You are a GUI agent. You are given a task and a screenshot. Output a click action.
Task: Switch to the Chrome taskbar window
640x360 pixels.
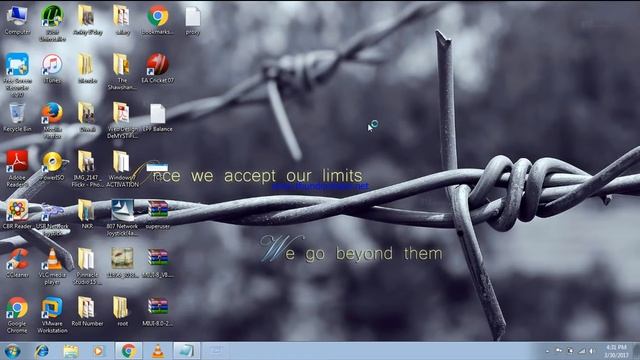pyautogui.click(x=128, y=351)
